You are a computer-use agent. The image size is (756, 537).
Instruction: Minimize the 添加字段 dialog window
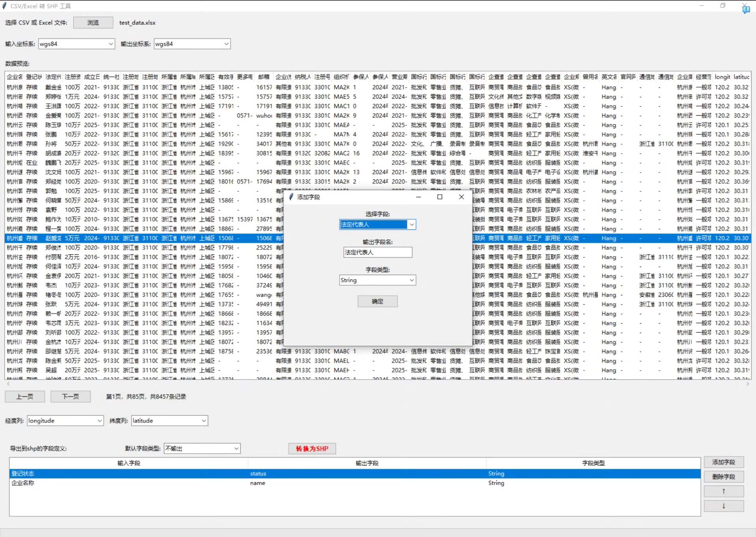click(419, 197)
